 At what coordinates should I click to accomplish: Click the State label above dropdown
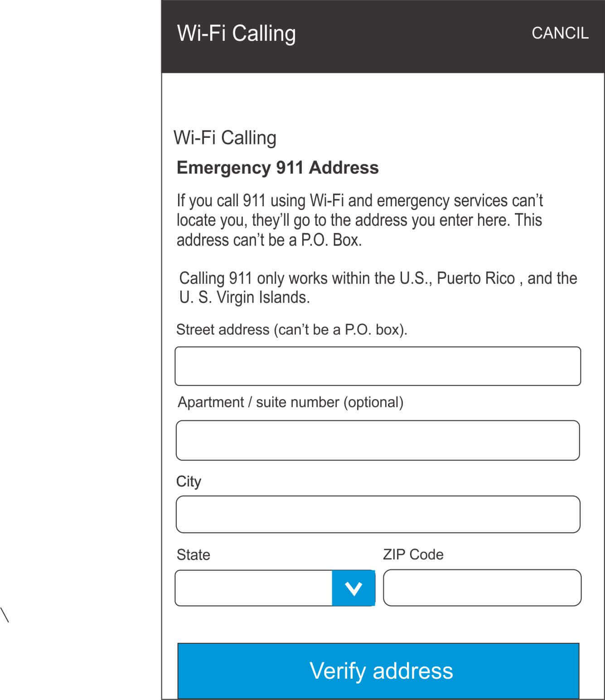pyautogui.click(x=194, y=555)
